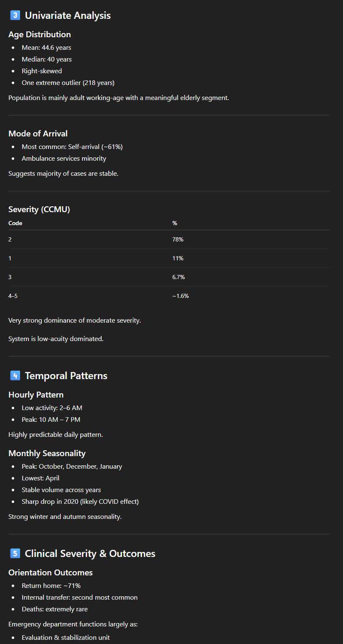Select the Mode of Arrival subheading
Screen dimensions: 343x644
click(x=38, y=133)
